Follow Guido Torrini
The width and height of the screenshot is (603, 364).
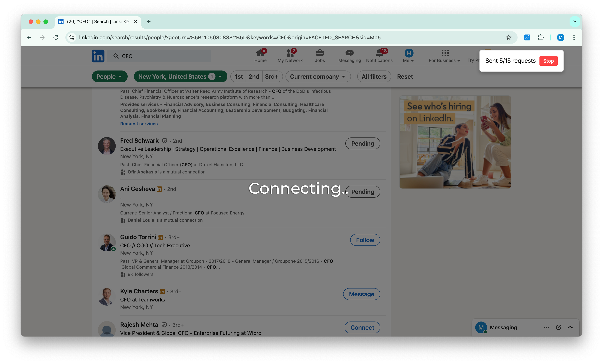pyautogui.click(x=365, y=240)
